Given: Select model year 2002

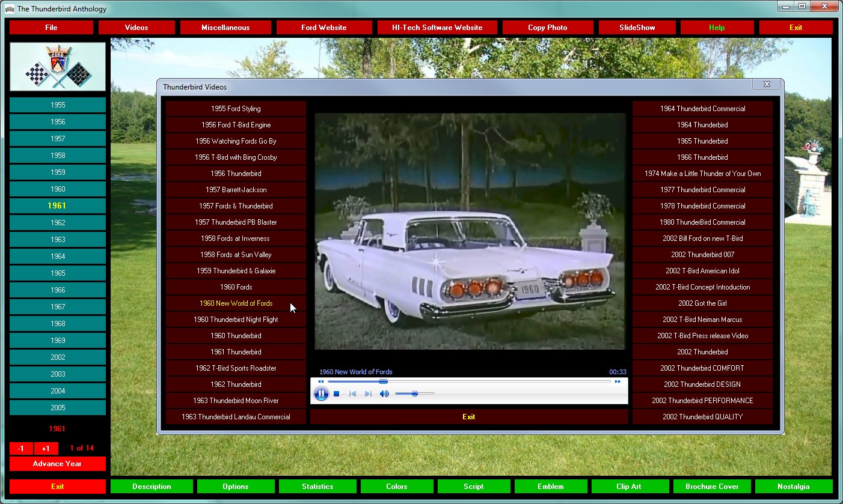Looking at the screenshot, I should [x=58, y=357].
